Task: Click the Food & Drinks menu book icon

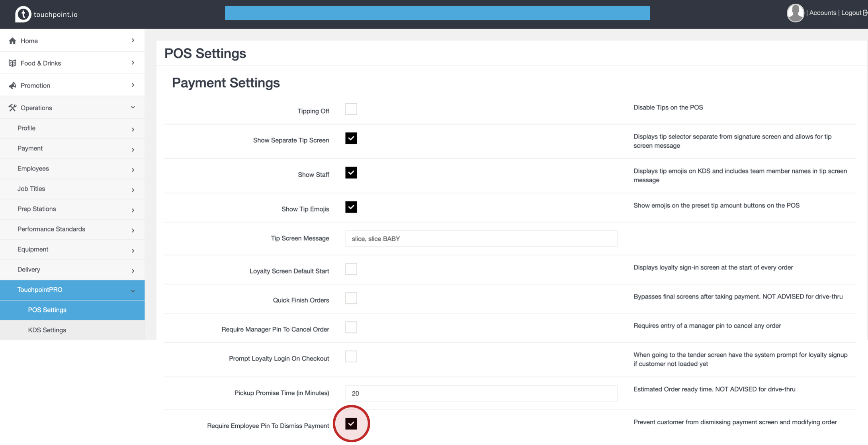Action: point(12,63)
